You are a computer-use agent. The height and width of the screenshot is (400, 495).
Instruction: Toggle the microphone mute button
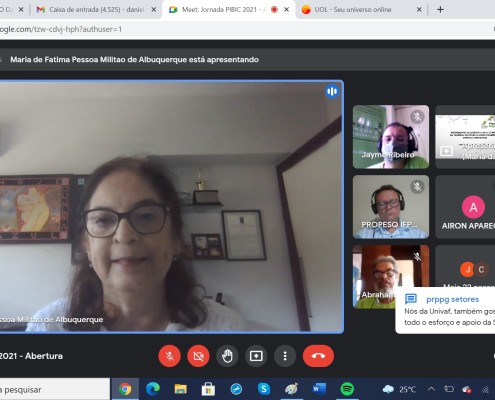point(169,356)
